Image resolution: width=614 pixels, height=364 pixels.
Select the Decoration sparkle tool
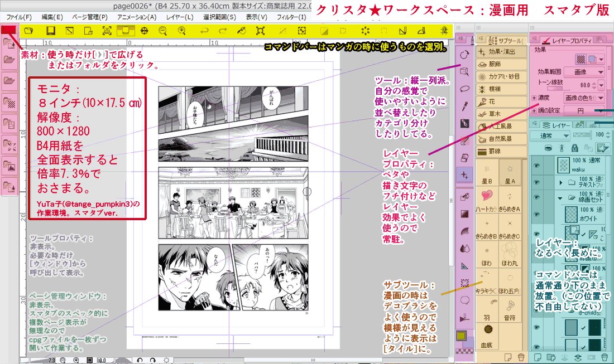(464, 175)
